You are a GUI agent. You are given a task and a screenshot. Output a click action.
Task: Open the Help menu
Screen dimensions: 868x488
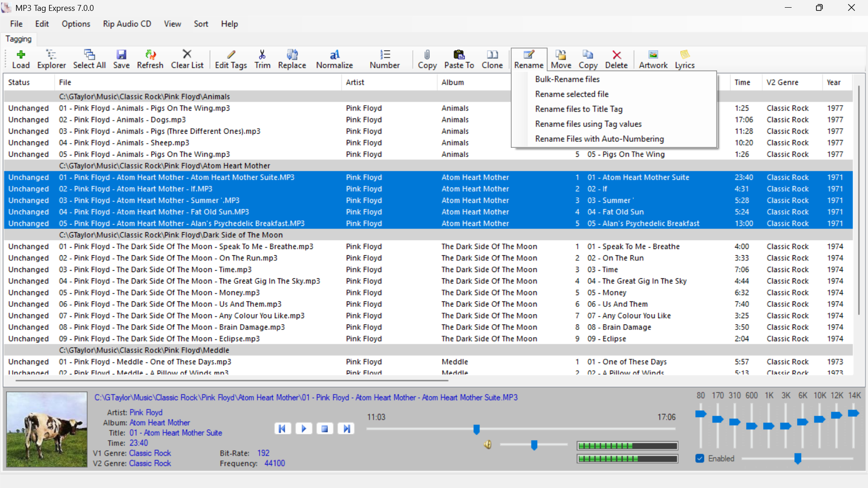click(x=229, y=24)
